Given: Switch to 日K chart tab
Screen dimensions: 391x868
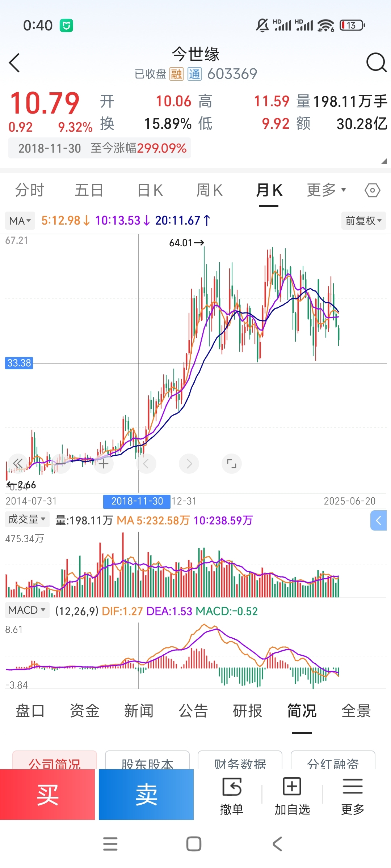Looking at the screenshot, I should click(150, 190).
